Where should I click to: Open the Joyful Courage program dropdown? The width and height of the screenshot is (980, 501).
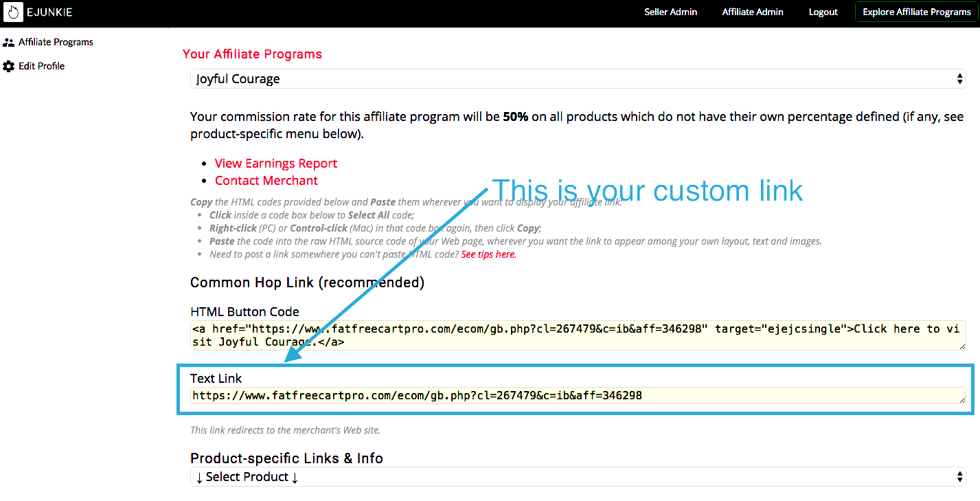(x=578, y=79)
